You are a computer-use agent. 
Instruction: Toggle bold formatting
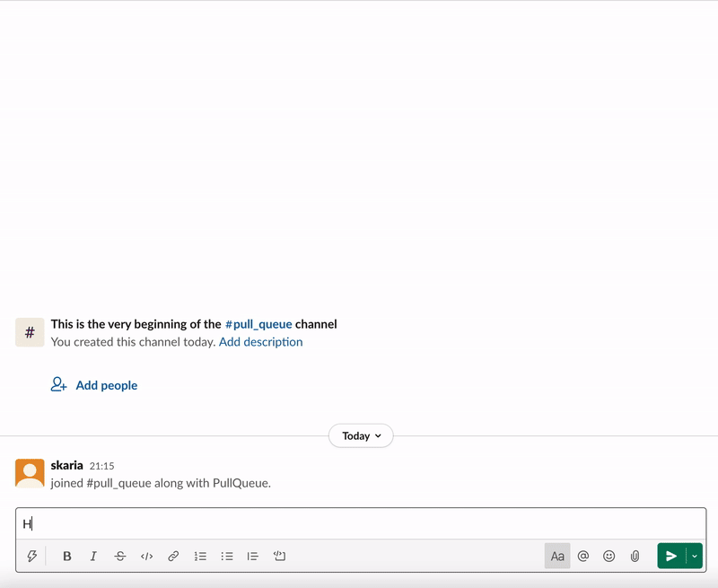pyautogui.click(x=67, y=557)
